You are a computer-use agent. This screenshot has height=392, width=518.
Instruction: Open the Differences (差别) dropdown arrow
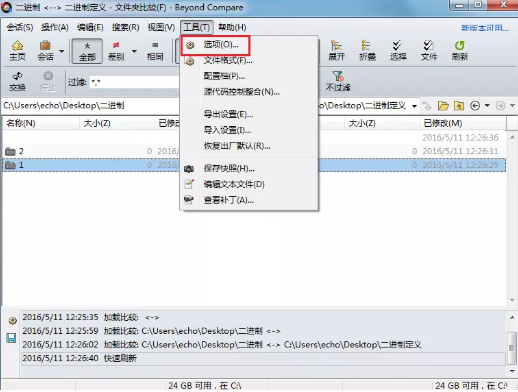[x=134, y=51]
